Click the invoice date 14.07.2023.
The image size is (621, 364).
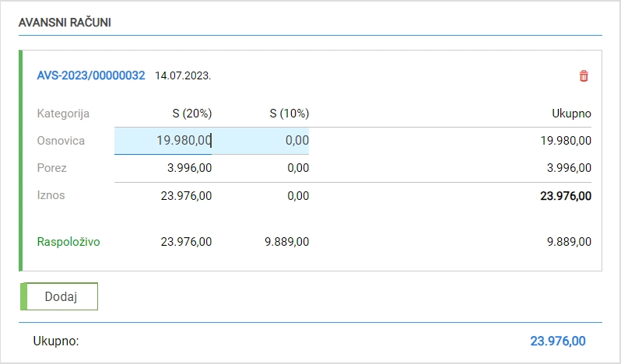pyautogui.click(x=183, y=75)
